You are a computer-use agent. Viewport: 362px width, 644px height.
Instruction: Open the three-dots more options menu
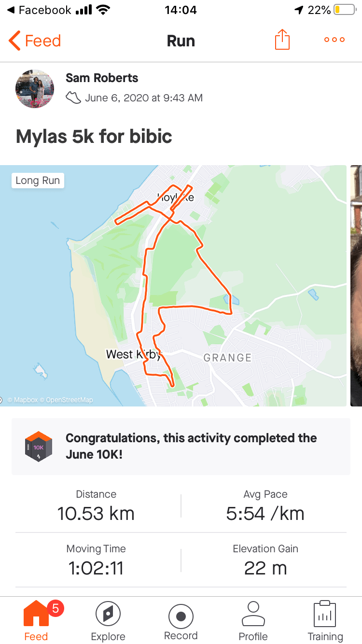334,40
